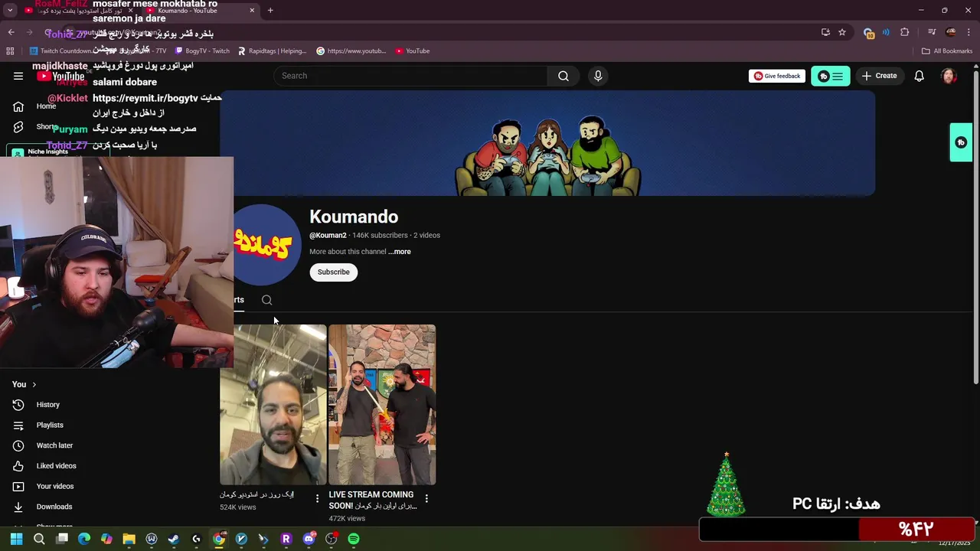Open the short showing two men standing
The height and width of the screenshot is (551, 980).
tap(382, 405)
